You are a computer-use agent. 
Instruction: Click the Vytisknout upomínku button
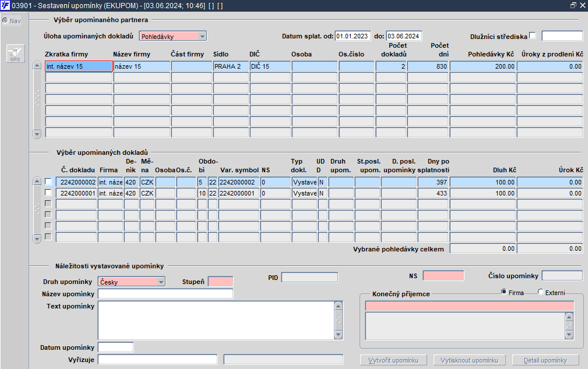coord(470,360)
